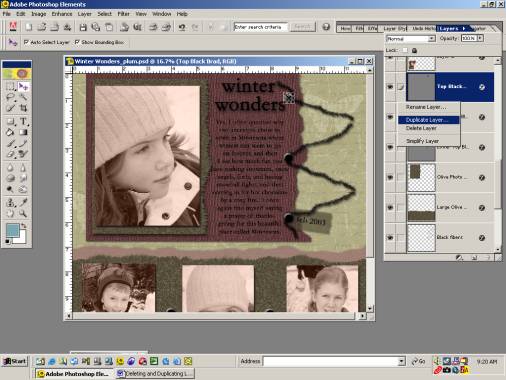Toggle link box of Large Olive layer

pyautogui.click(x=401, y=207)
